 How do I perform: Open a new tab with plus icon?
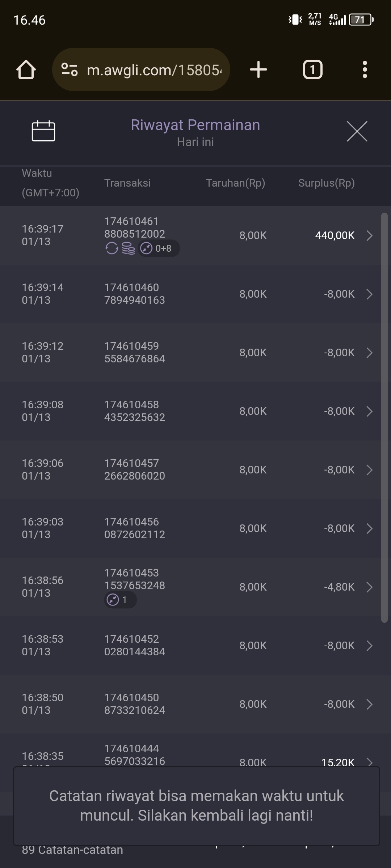pos(258,69)
